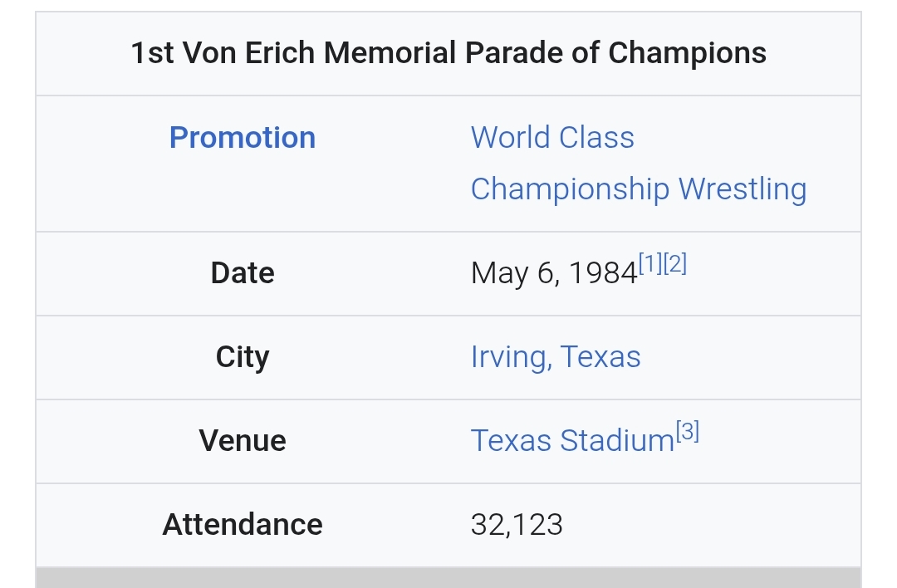The width and height of the screenshot is (897, 588).
Task: Click the gray bar below the Attendance row
Action: (448, 577)
